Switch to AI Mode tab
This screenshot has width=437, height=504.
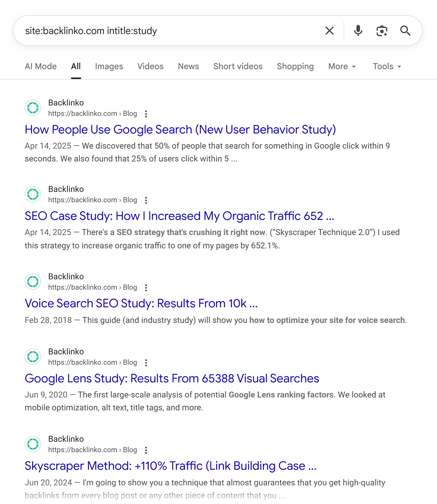[x=41, y=66]
